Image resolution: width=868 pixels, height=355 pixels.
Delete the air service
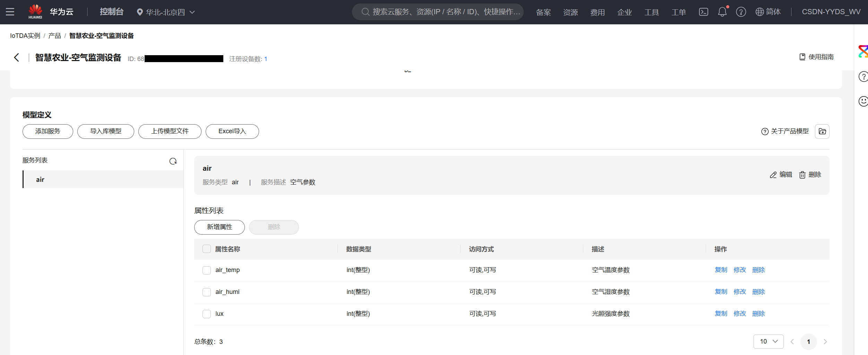[810, 175]
